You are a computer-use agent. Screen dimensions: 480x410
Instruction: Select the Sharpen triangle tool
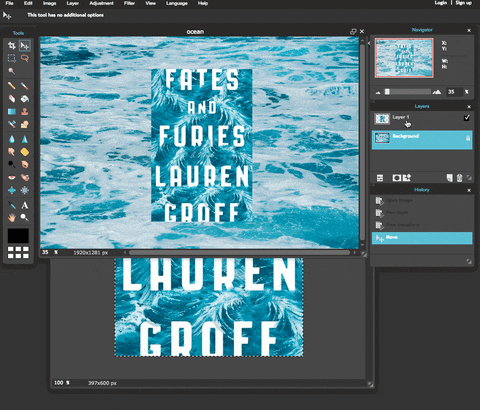[25, 139]
